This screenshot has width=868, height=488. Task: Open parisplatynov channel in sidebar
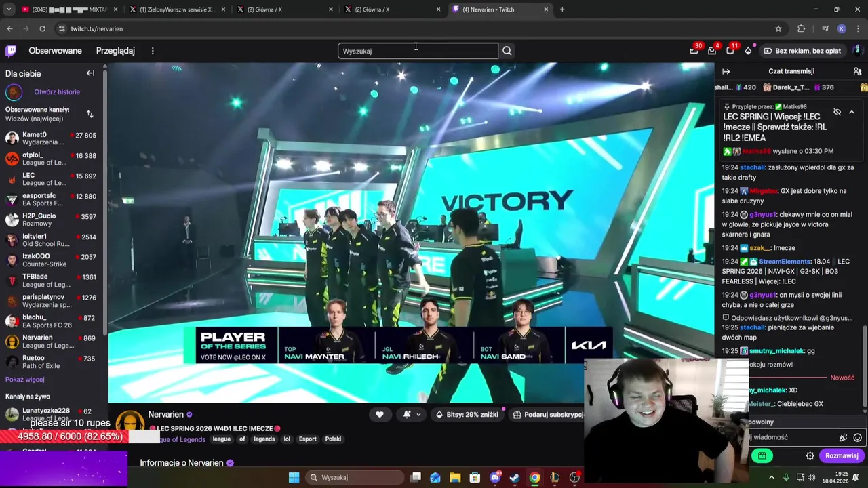point(51,301)
